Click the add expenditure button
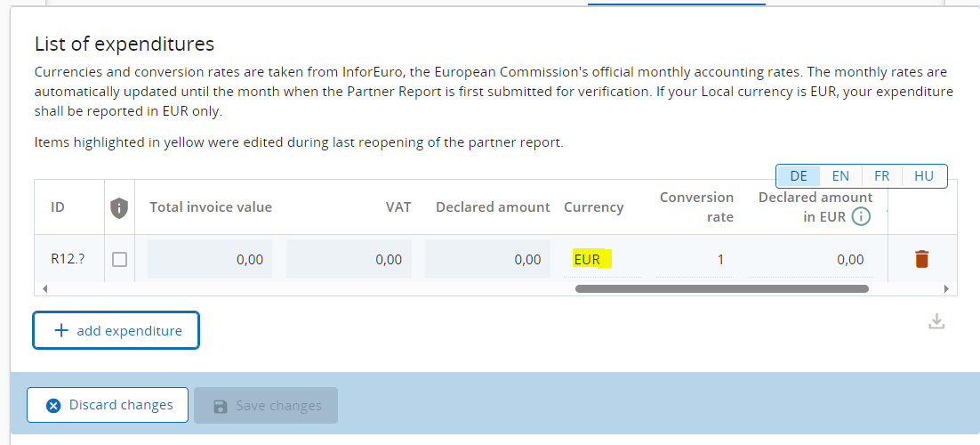Screen dimensions: 980x445 [x=116, y=330]
